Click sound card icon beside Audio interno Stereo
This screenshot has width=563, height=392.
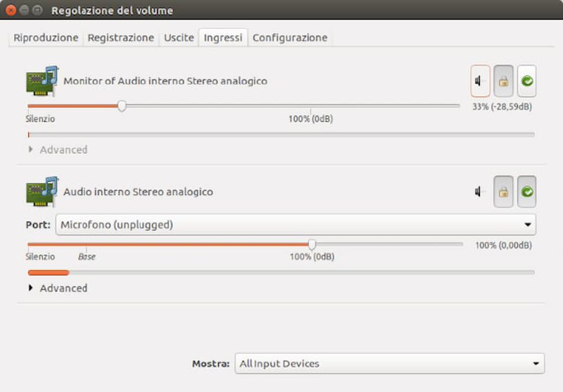[42, 191]
